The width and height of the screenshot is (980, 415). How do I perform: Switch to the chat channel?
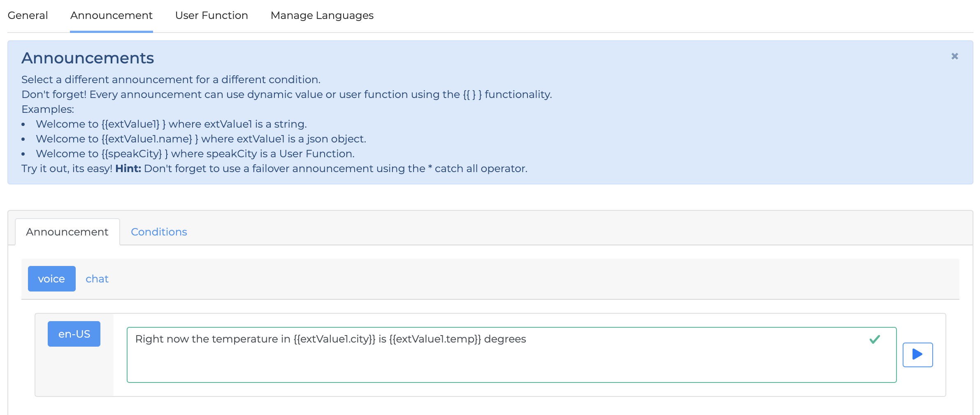(97, 279)
